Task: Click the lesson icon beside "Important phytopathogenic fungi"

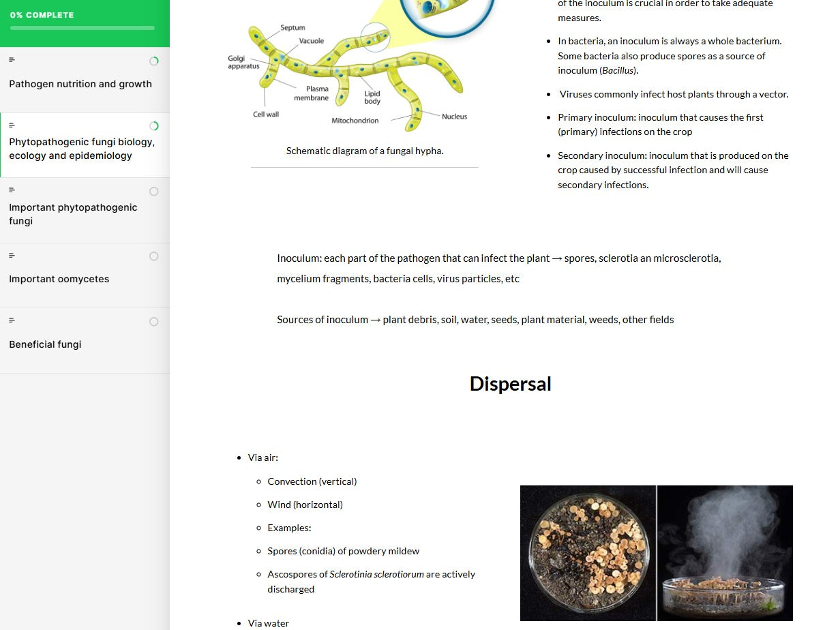Action: [x=12, y=190]
